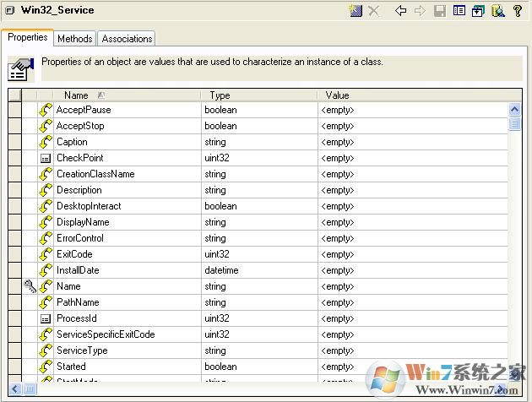Click the property icon next to ProcessId
532x402 pixels.
pos(46,318)
